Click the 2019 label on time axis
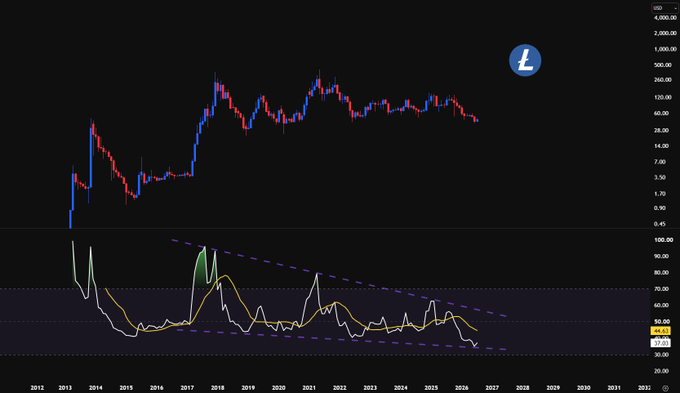The image size is (680, 393). point(248,388)
